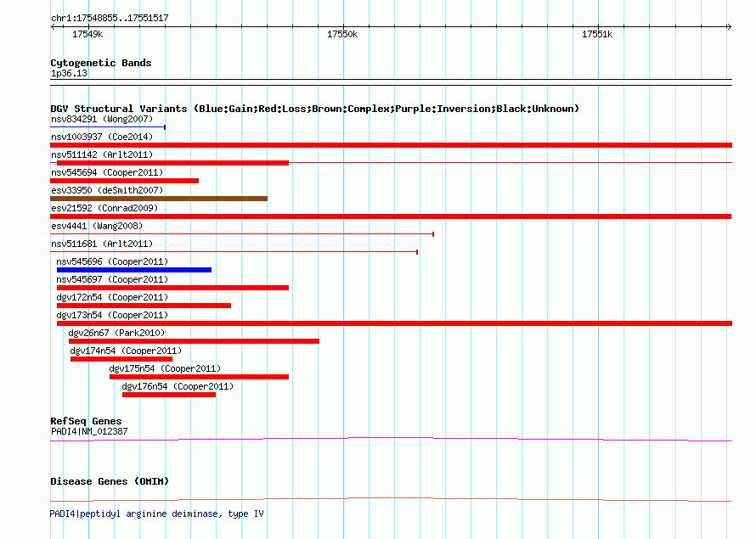The width and height of the screenshot is (756, 539).
Task: Click the red bar under dgv172n54
Action: [144, 306]
